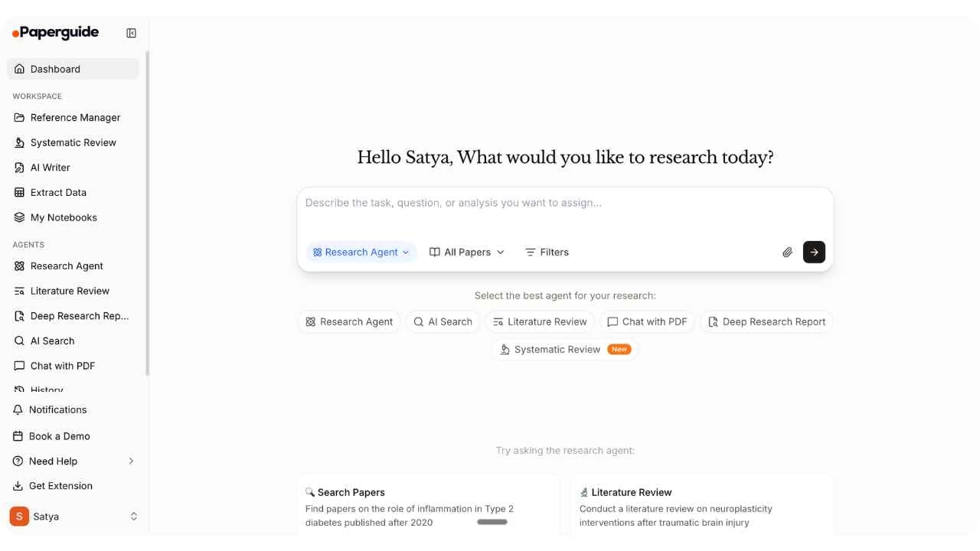Click 'Select the best agent for your research' text
The height and width of the screenshot is (551, 980).
[565, 295]
